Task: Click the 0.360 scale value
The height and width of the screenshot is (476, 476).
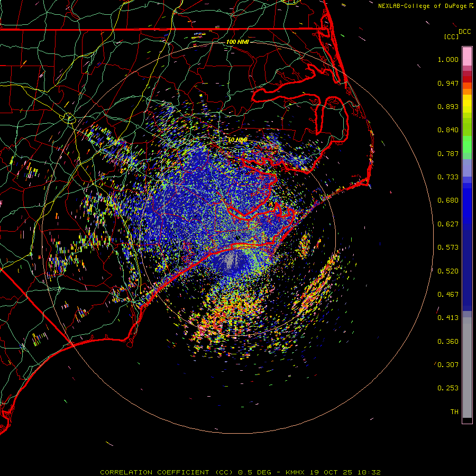Action: (448, 342)
